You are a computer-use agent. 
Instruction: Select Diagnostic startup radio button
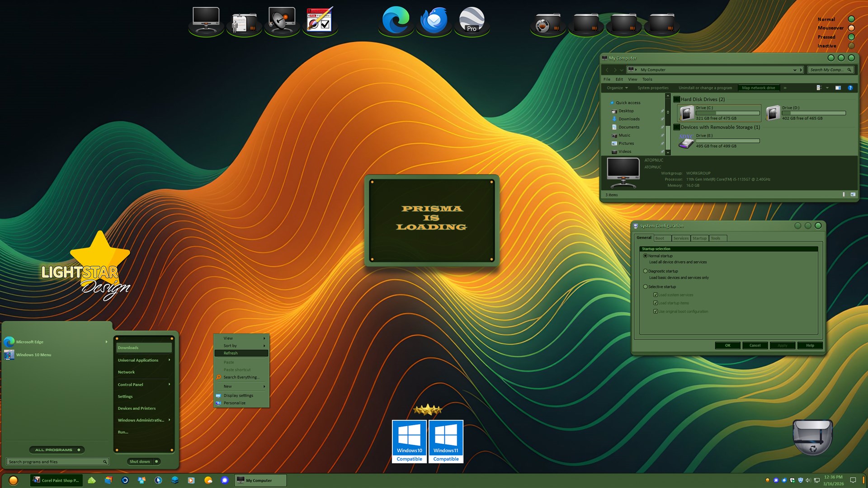pos(646,271)
